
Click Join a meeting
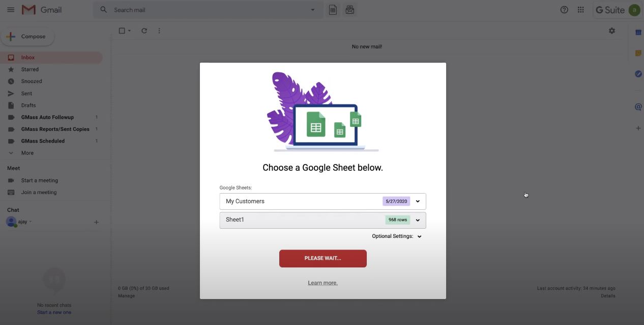tap(39, 192)
